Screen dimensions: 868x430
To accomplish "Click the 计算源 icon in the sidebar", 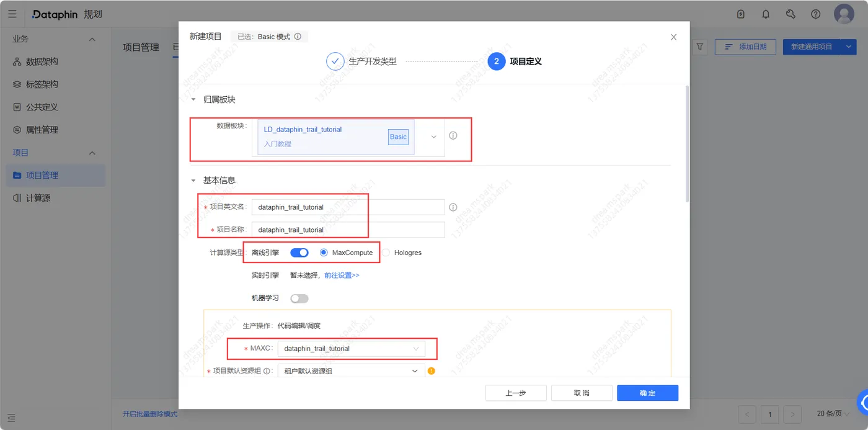I will click(x=17, y=198).
